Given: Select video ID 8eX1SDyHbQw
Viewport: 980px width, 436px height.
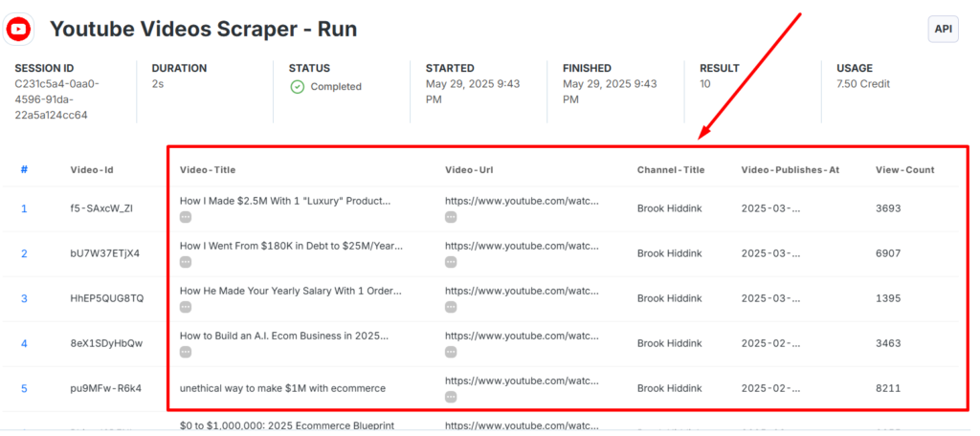Looking at the screenshot, I should (106, 343).
